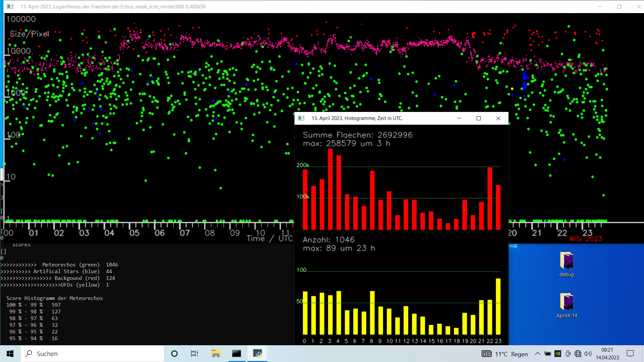This screenshot has width=644, height=362.
Task: Close the Histogramme window
Action: [498, 118]
